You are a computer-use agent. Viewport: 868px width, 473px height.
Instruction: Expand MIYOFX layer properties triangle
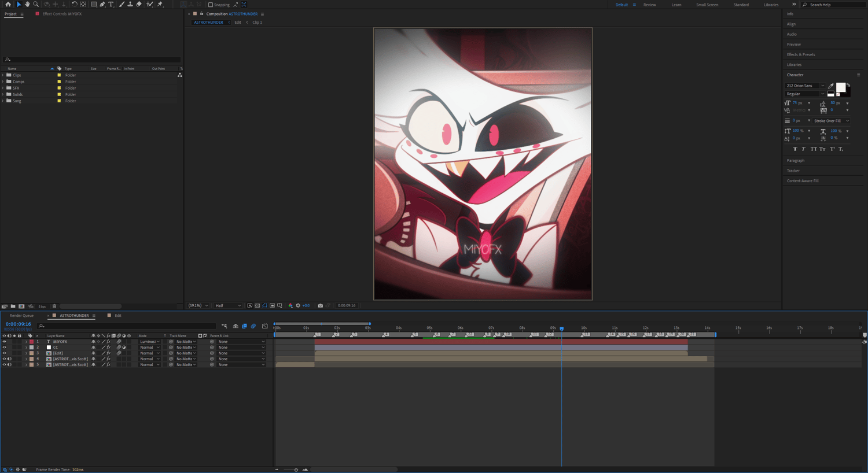coord(26,342)
